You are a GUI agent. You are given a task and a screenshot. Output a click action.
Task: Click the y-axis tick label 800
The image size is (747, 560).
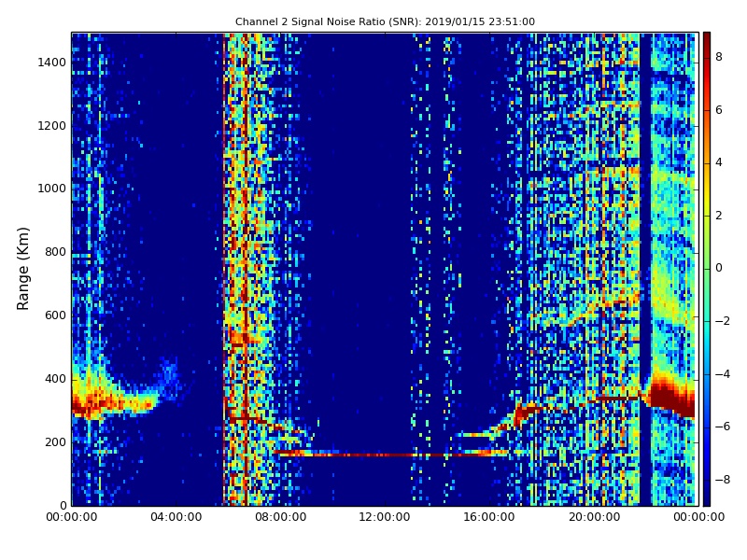coord(55,252)
